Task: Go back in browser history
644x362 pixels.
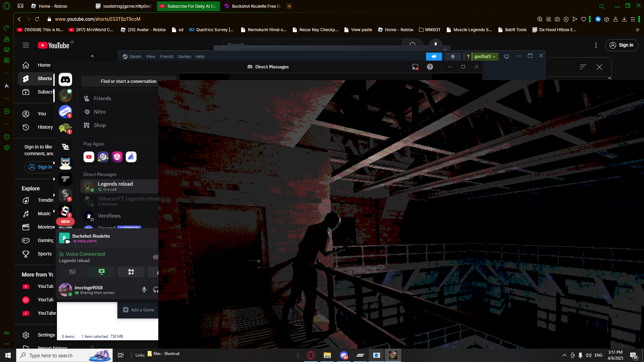Action: 19,19
